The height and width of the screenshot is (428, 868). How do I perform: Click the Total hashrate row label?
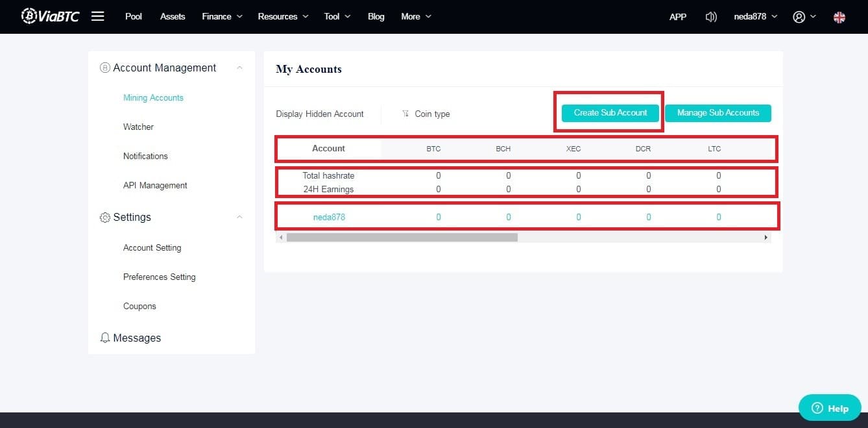[328, 175]
